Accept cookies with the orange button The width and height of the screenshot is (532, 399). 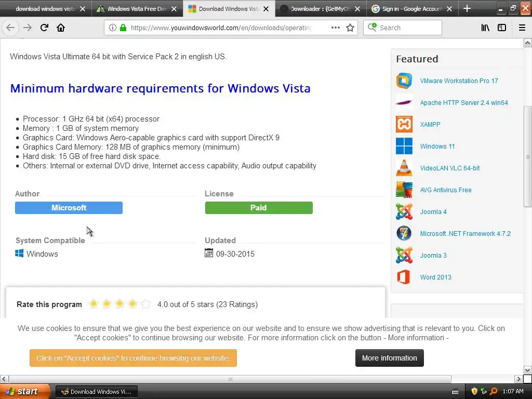133,358
